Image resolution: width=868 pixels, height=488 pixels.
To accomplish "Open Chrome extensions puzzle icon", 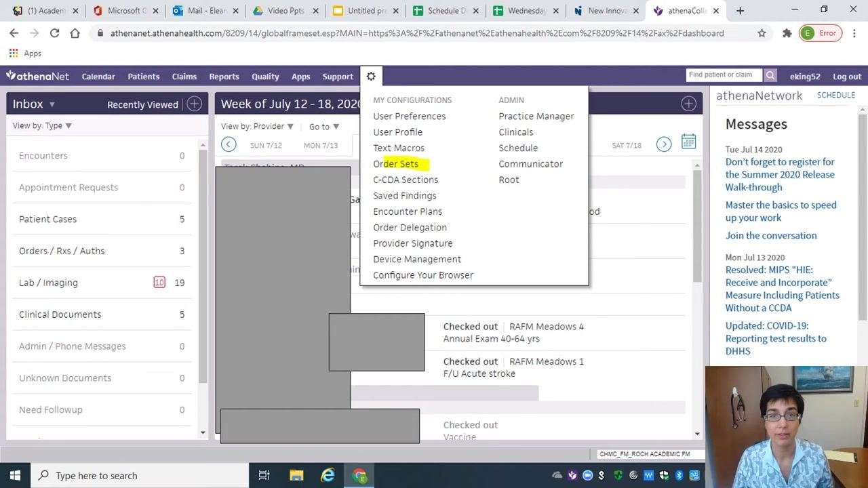I will pos(787,33).
